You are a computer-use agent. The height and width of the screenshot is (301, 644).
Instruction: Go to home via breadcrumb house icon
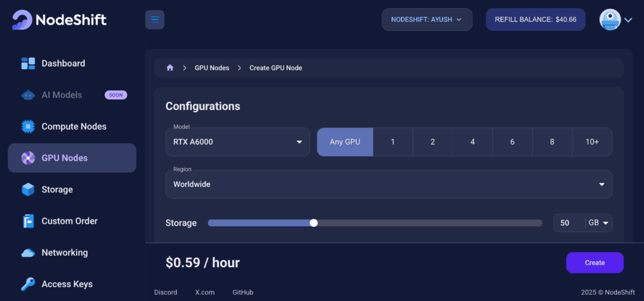[170, 68]
